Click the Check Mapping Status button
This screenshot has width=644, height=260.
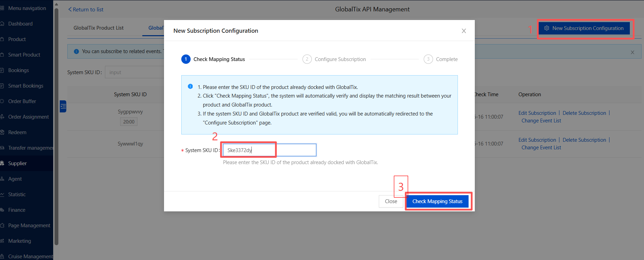437,201
